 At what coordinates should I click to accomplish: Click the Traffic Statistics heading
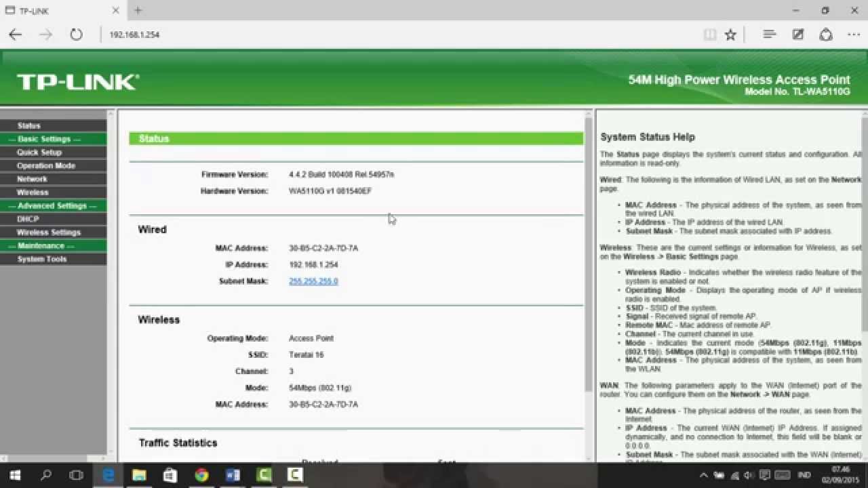coord(178,443)
